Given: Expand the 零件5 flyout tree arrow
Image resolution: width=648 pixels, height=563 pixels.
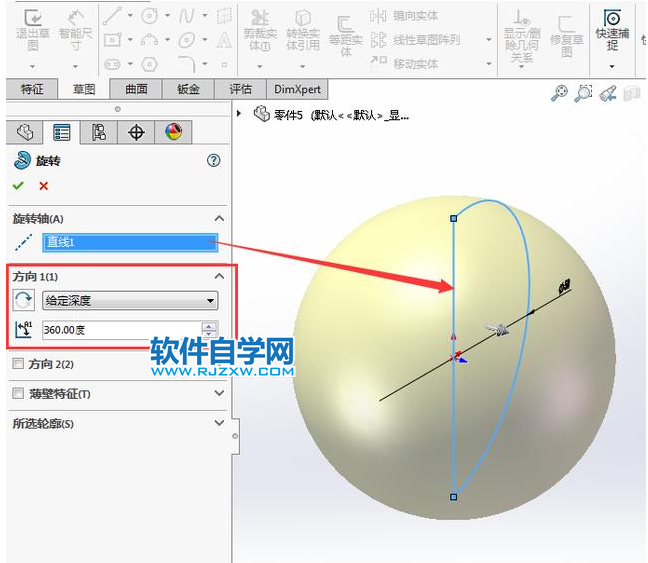Looking at the screenshot, I should [x=238, y=113].
